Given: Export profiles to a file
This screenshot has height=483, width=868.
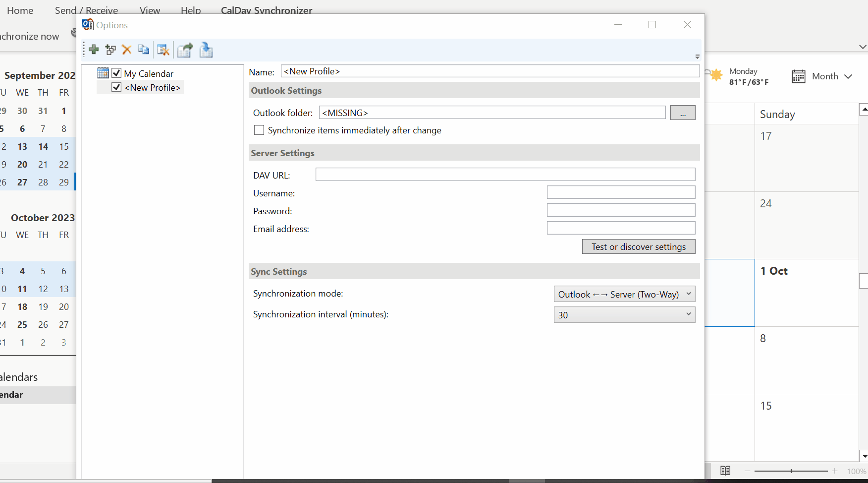Looking at the screenshot, I should [x=185, y=50].
